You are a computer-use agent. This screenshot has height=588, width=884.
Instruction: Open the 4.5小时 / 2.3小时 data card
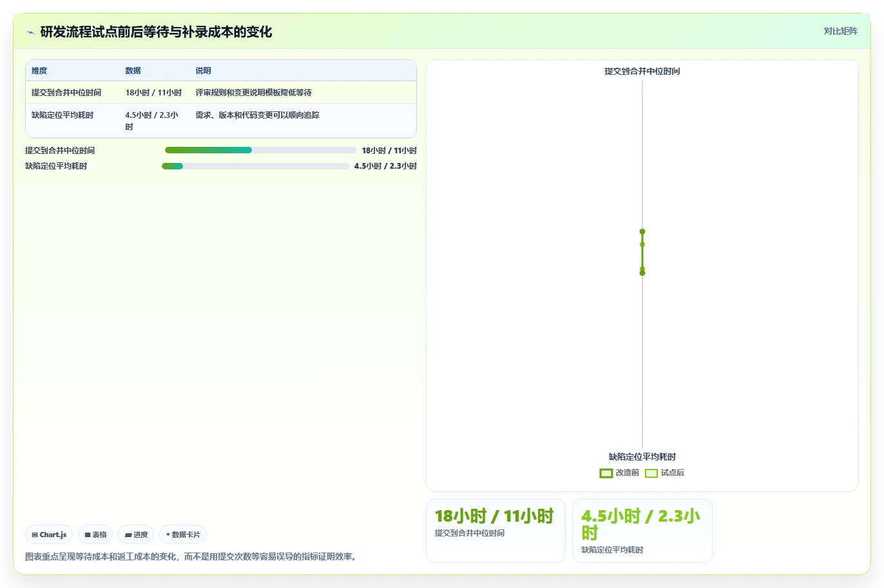click(x=642, y=531)
